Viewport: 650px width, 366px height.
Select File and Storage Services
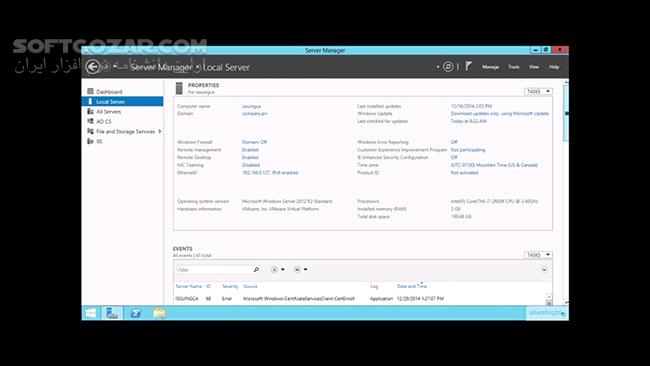point(125,131)
